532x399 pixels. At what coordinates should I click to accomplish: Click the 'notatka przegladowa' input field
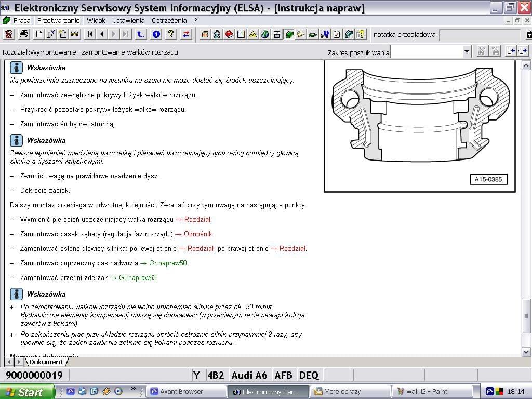[480, 35]
